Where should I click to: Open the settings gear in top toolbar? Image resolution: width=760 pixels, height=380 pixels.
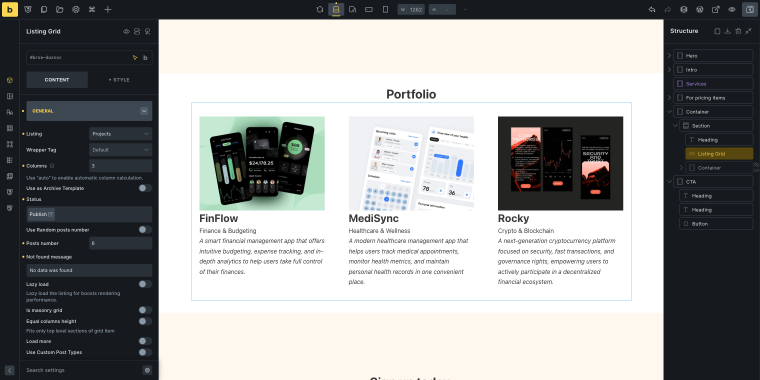point(76,9)
